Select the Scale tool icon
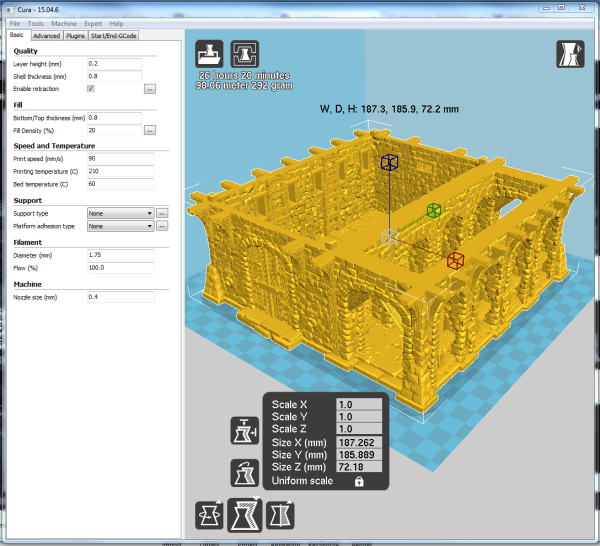 click(x=245, y=515)
